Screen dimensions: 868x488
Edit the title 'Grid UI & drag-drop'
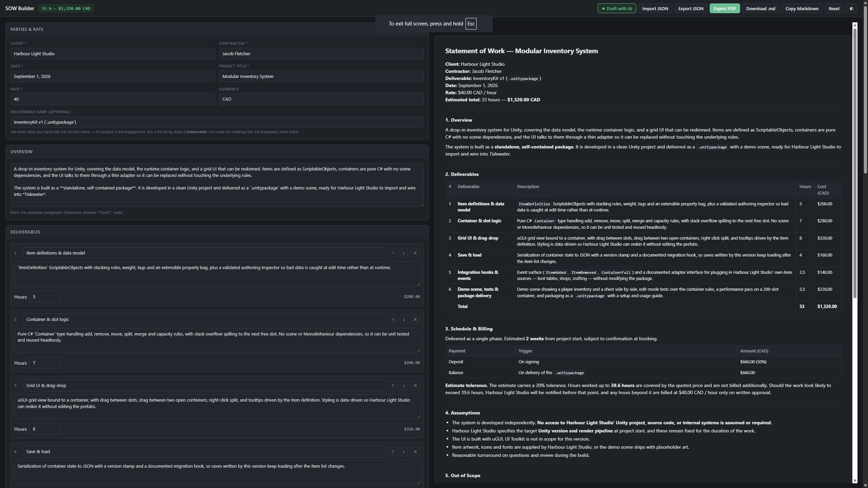204,385
